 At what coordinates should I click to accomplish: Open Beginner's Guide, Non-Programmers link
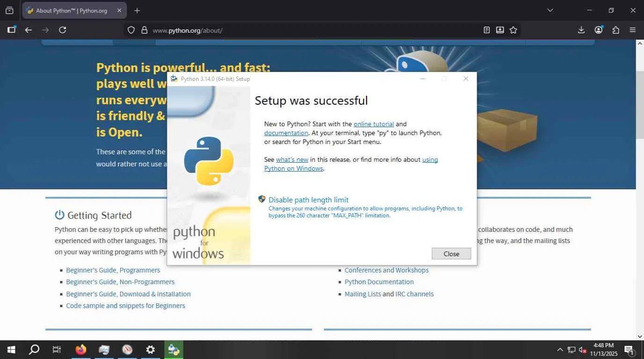pyautogui.click(x=120, y=282)
